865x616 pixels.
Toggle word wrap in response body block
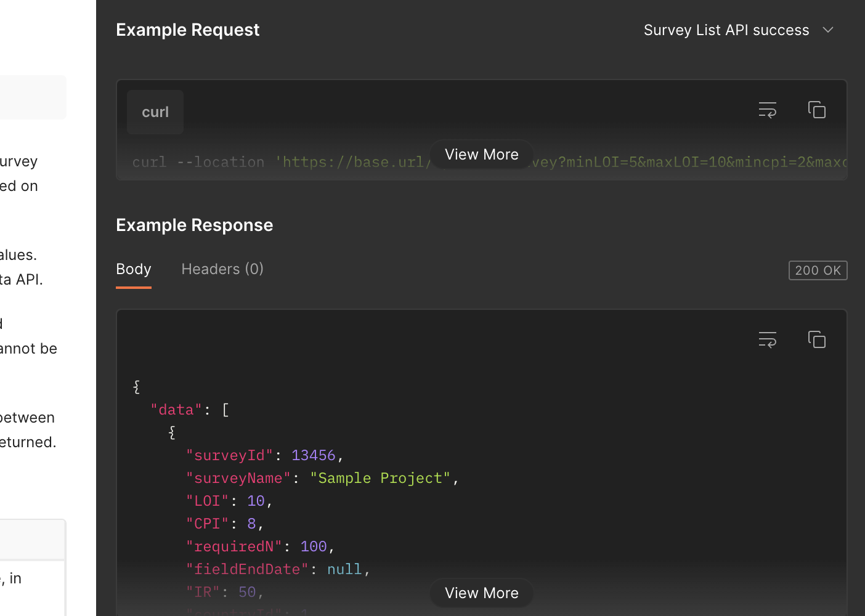pyautogui.click(x=768, y=339)
